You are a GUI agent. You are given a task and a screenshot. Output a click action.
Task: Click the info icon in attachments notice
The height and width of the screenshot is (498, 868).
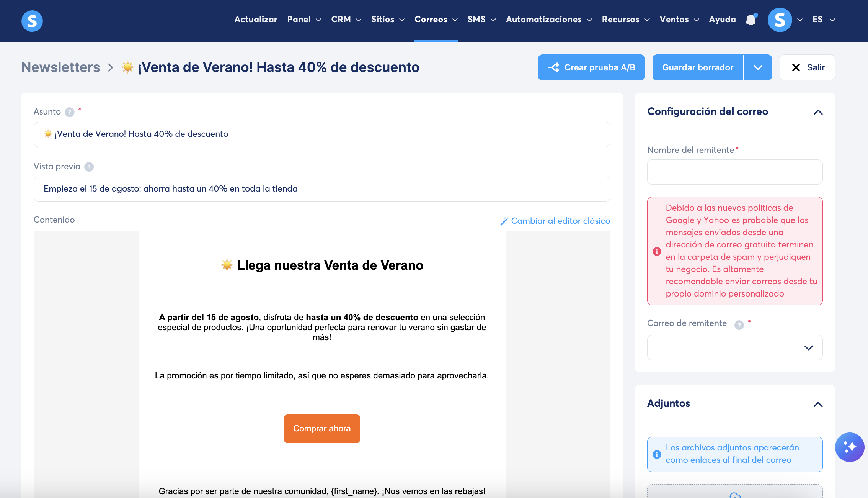[657, 454]
